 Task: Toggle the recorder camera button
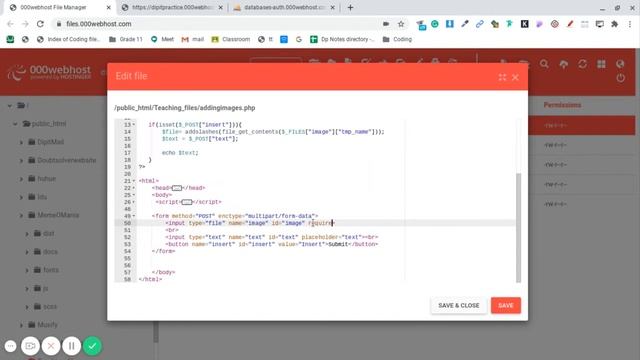tap(30, 346)
